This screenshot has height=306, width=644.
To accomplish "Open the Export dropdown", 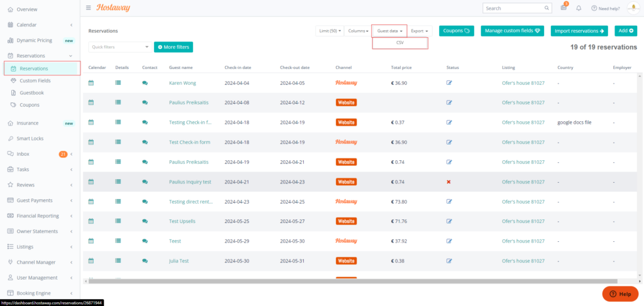I will (419, 31).
